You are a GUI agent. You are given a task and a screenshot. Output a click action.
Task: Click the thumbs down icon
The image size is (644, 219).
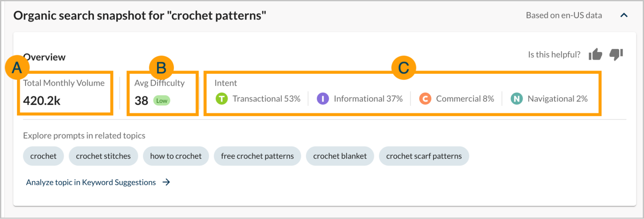616,54
